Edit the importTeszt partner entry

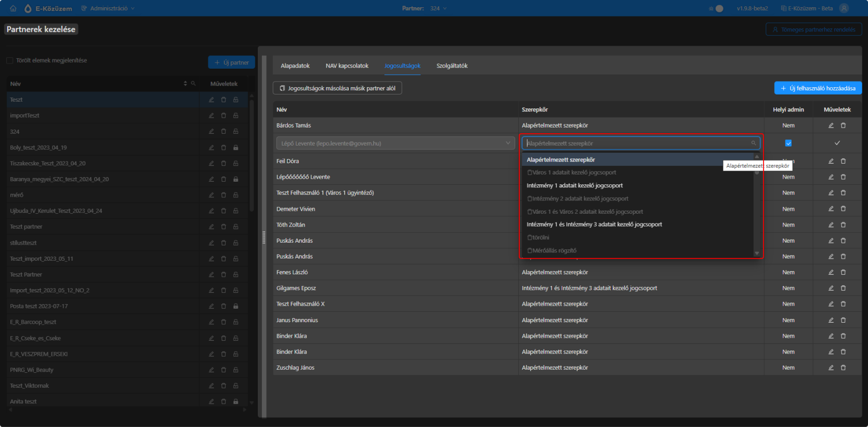point(211,116)
